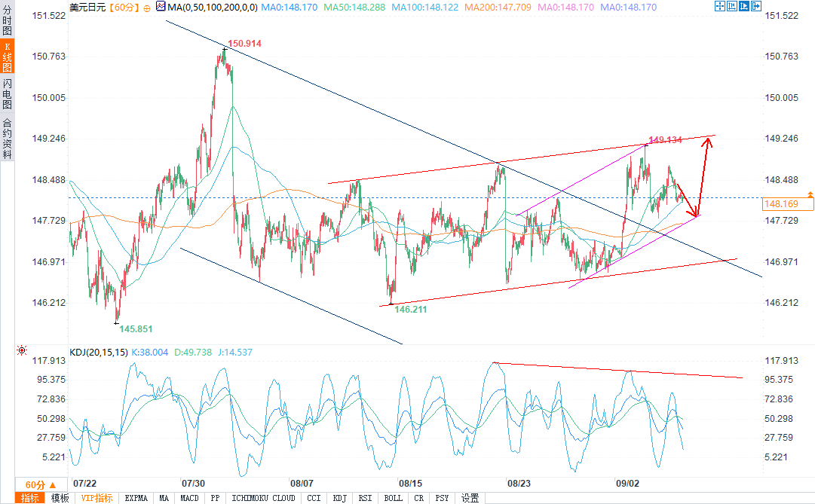Apply the RSI indicator
The height and width of the screenshot is (504, 815).
366,498
